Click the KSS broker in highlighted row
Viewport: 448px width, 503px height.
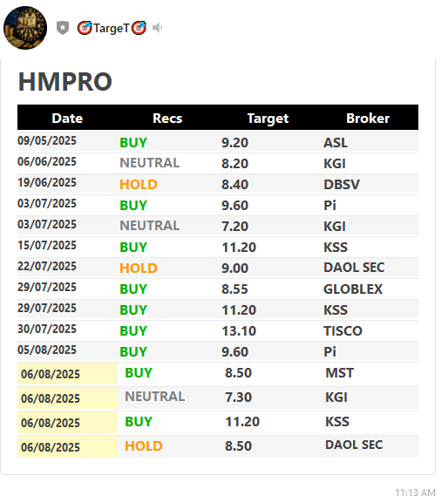click(337, 422)
